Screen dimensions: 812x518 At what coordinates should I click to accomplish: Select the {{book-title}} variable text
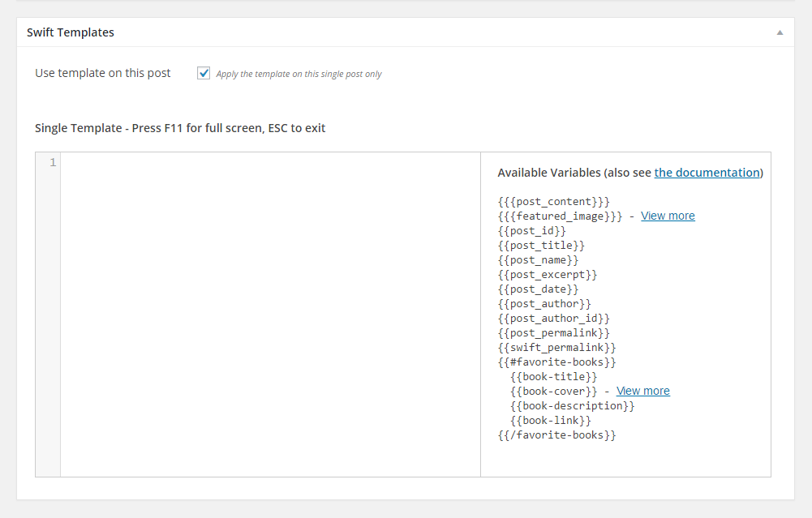pyautogui.click(x=553, y=376)
